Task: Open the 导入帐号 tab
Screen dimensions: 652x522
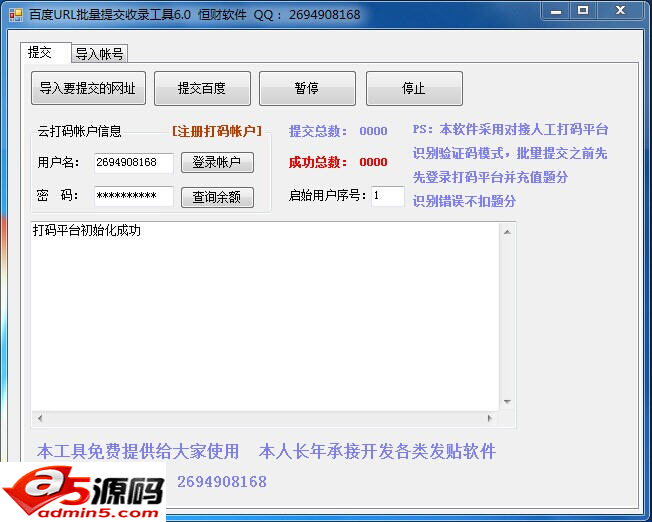Action: (99, 54)
